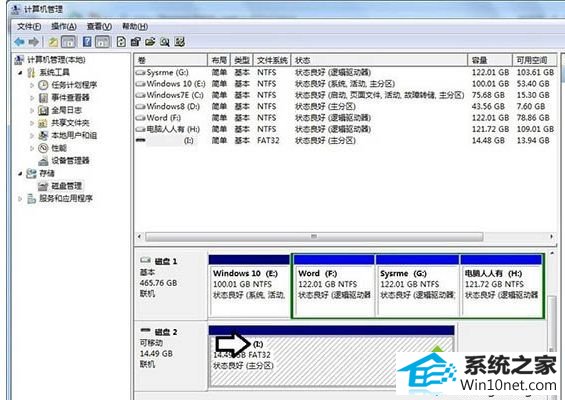The image size is (565, 400).
Task: Sort by the 文件系统 column header
Action: pyautogui.click(x=272, y=60)
